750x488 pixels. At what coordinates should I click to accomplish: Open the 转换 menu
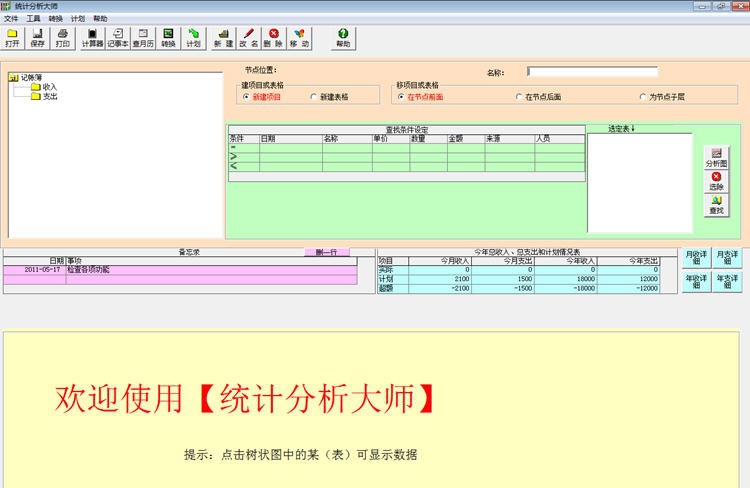click(x=55, y=19)
